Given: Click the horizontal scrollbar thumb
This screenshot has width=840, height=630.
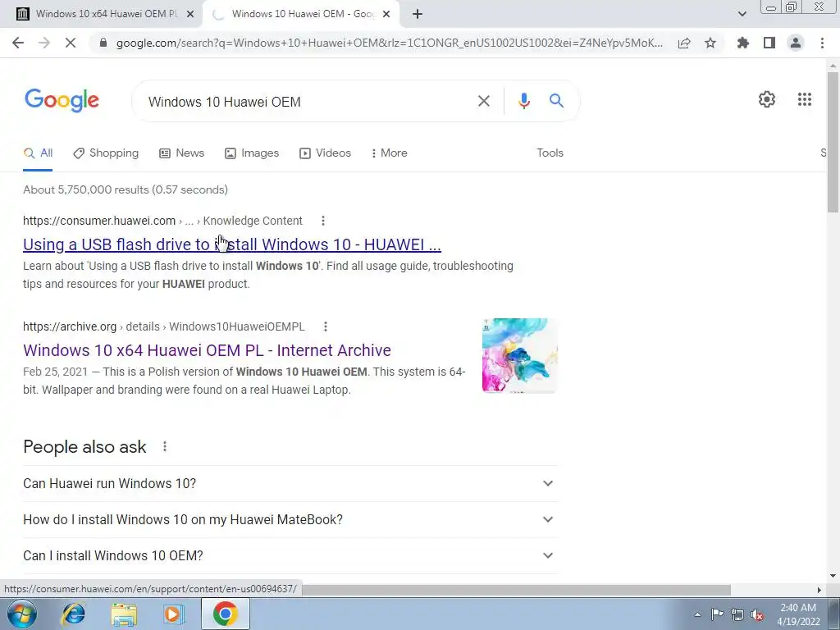Looking at the screenshot, I should click(515, 590).
